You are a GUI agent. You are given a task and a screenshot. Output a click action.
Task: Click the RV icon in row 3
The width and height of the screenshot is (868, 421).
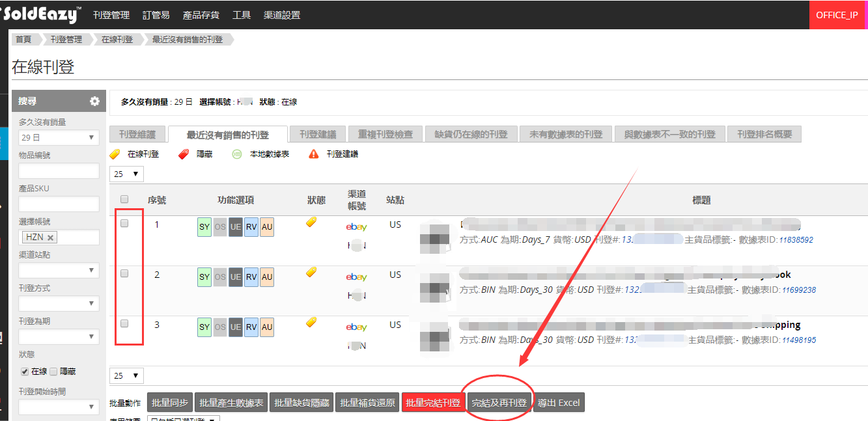coord(251,327)
